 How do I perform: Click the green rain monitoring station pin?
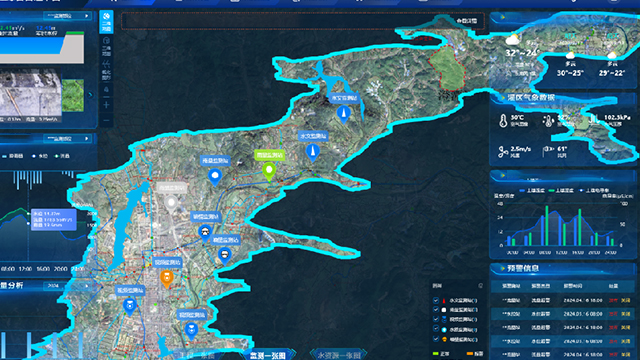(269, 171)
